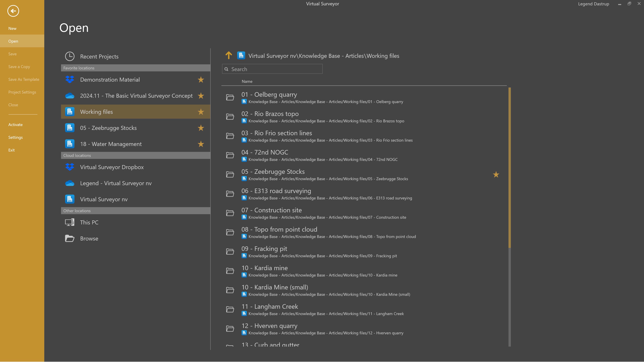
Task: Select This PC location
Action: click(89, 222)
